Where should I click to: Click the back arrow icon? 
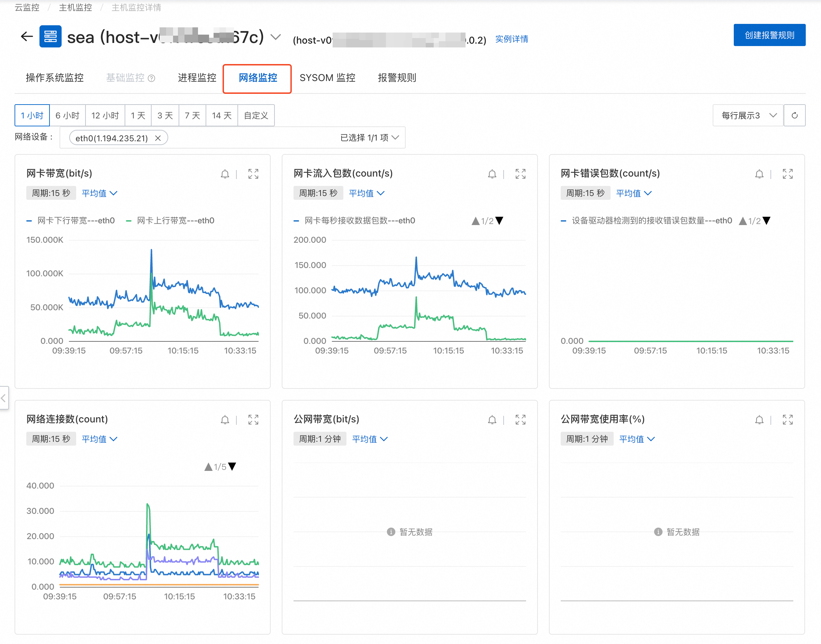click(x=26, y=37)
